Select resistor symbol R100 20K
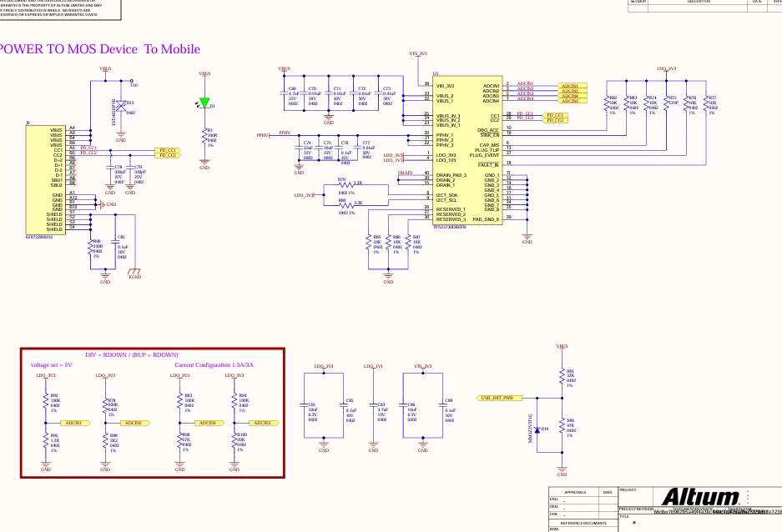This screenshot has width=782, height=532. coord(234,441)
